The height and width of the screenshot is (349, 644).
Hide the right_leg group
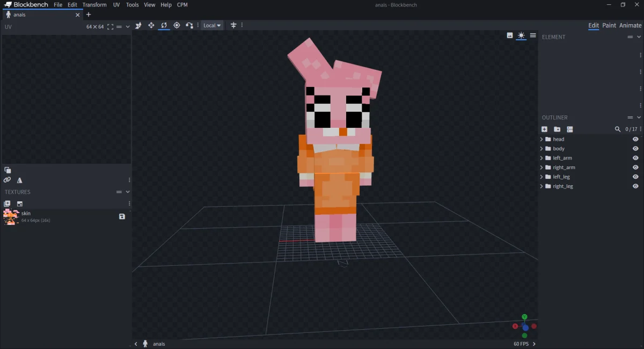635,186
